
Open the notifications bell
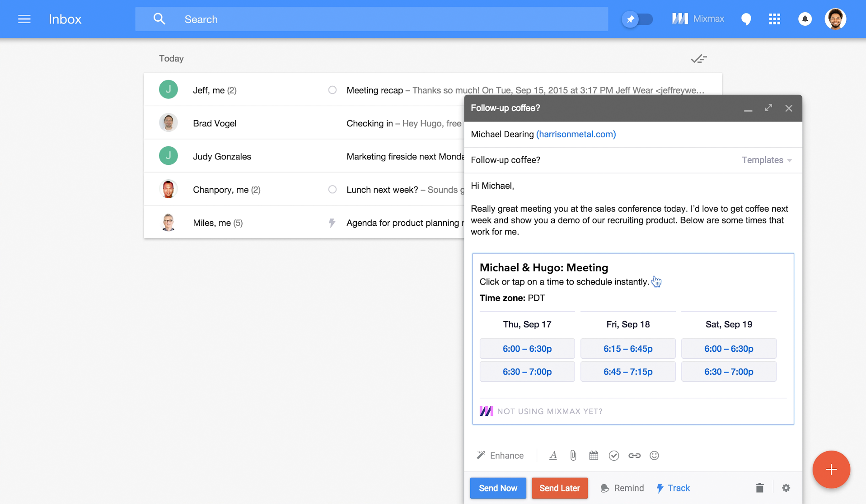(805, 19)
